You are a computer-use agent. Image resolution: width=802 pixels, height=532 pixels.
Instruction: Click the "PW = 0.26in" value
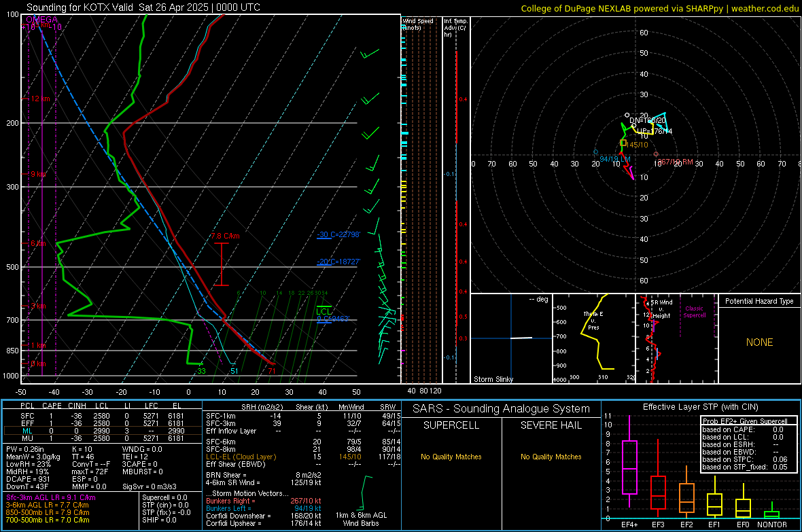tap(25, 449)
